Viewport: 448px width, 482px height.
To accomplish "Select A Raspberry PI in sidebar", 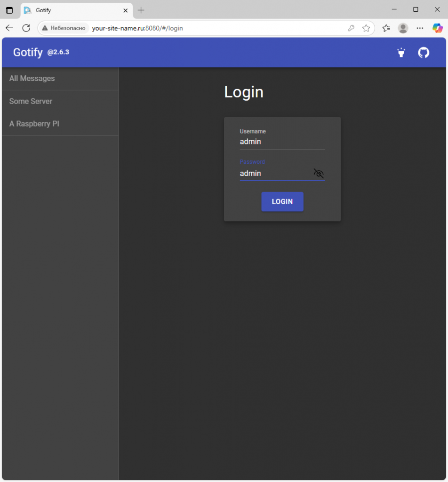I will [x=60, y=124].
